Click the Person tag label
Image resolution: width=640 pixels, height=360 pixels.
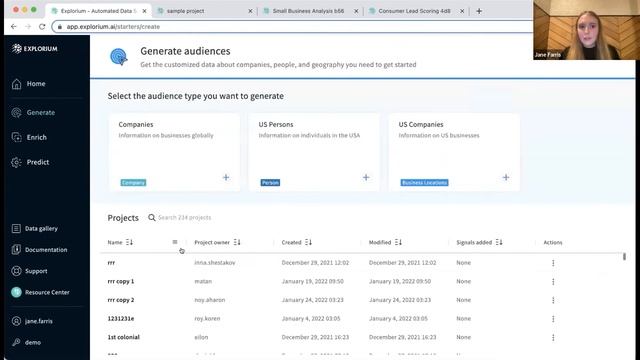[270, 182]
